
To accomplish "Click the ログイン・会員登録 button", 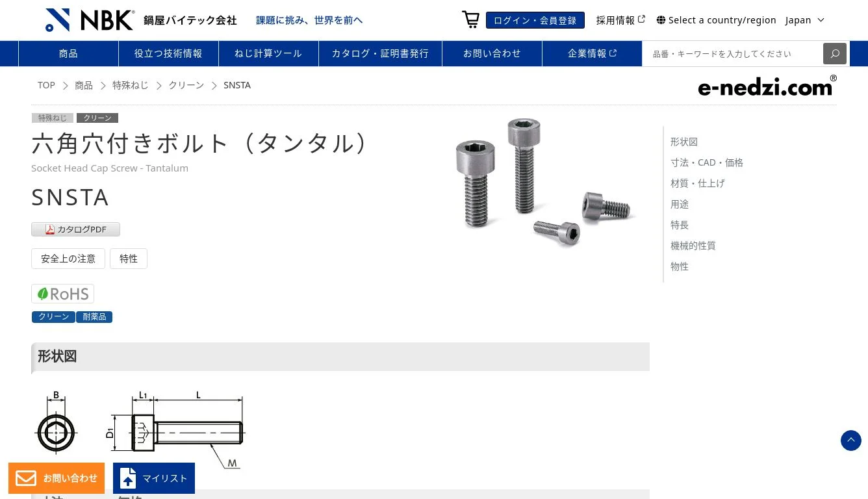I will pos(535,20).
